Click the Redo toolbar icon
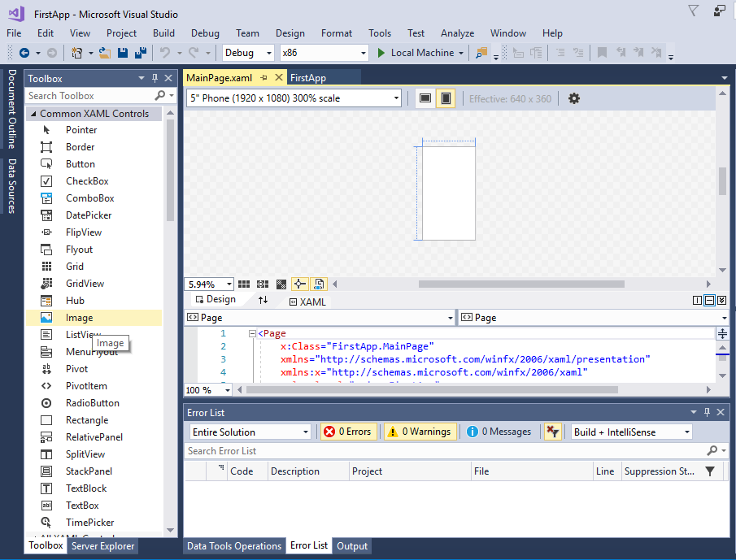736x560 pixels. click(x=194, y=53)
